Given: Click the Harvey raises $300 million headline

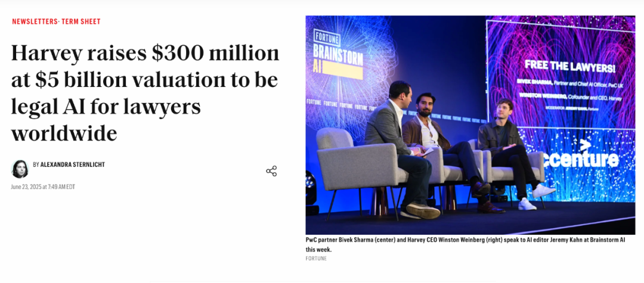Looking at the screenshot, I should (x=144, y=93).
